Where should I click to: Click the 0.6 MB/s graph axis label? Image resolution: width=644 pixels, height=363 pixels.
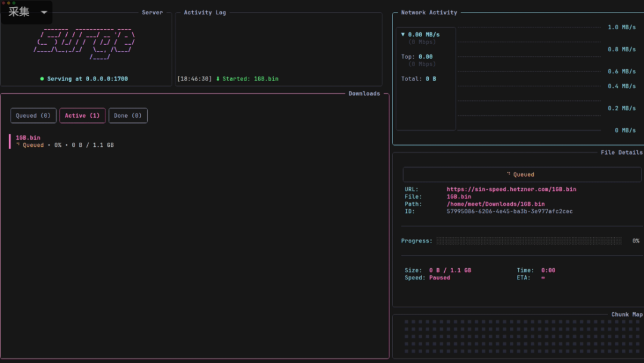[x=621, y=72]
